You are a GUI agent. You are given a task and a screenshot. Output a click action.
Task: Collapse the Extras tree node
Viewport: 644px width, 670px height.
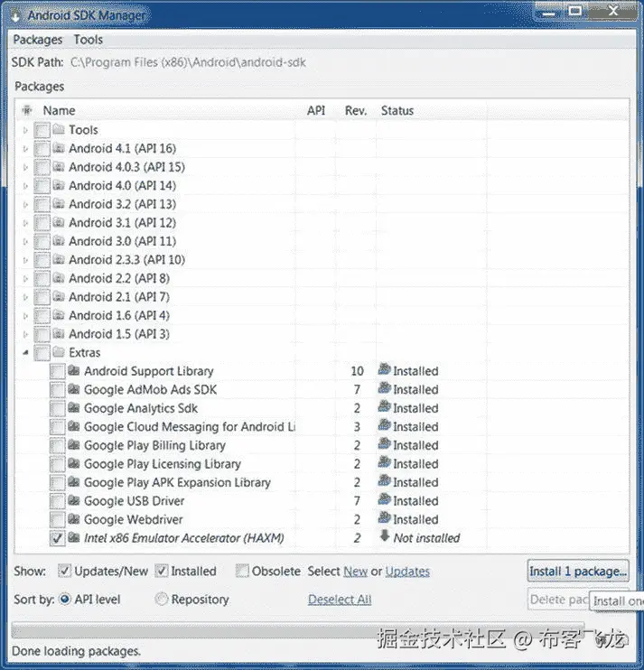tap(25, 352)
